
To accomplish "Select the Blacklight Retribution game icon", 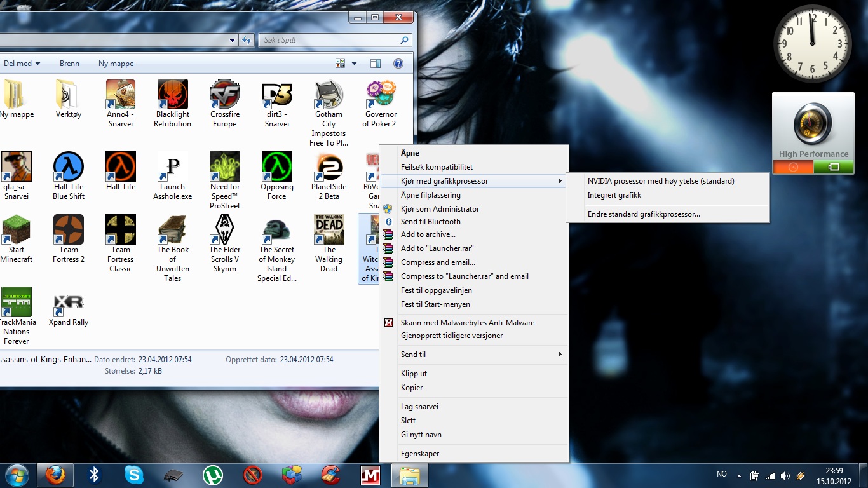I will 172,95.
